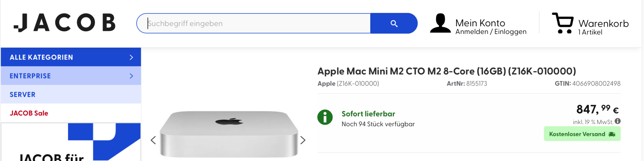The height and width of the screenshot is (161, 644).
Task: Click the JACOB logo
Action: (64, 23)
